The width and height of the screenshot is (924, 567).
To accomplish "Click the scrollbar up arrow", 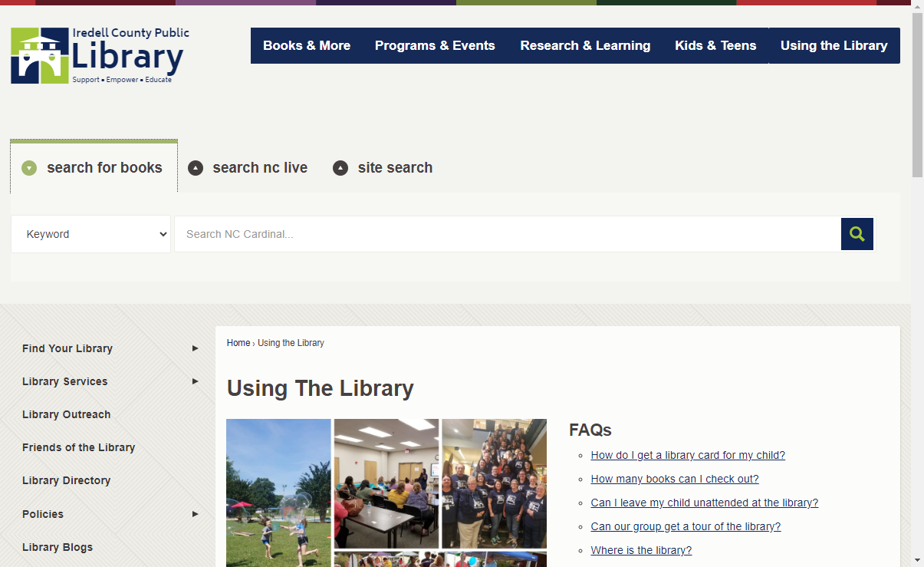I will coord(917,6).
